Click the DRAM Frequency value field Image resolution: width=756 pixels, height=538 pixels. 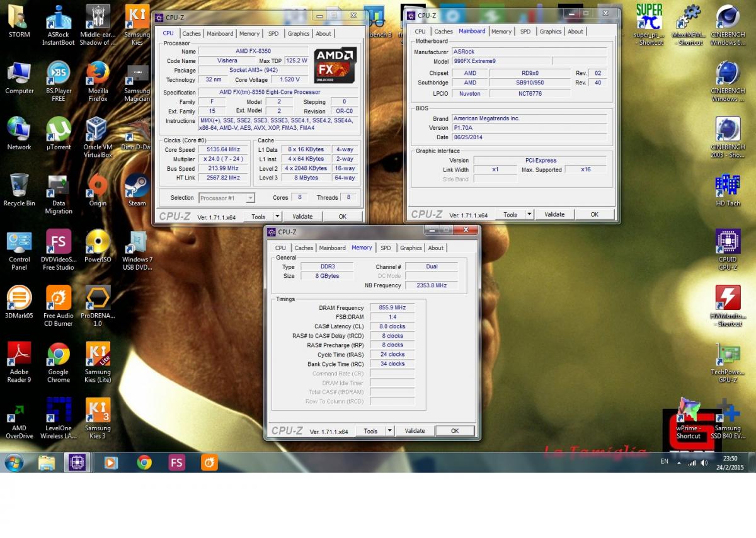[392, 307]
